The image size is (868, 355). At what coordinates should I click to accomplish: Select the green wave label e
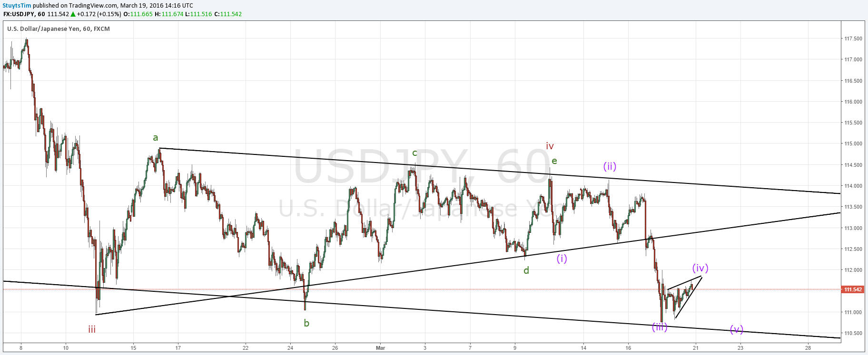(x=554, y=161)
